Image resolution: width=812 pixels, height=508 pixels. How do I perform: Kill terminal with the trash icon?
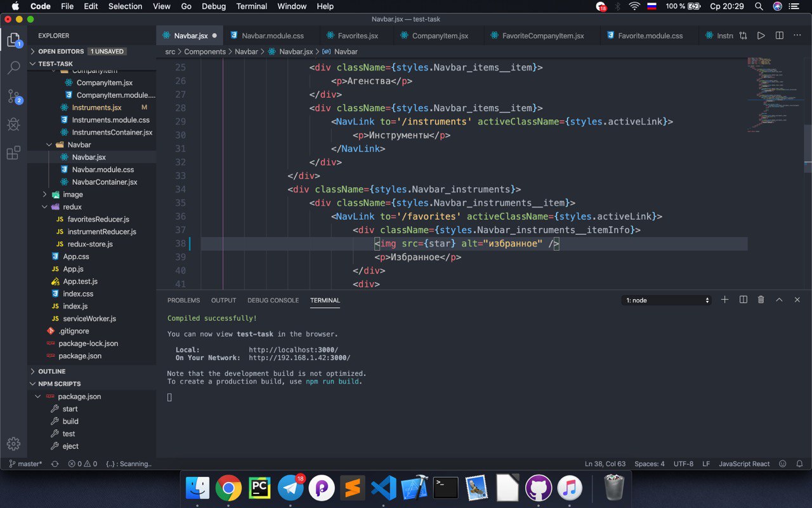tap(761, 300)
